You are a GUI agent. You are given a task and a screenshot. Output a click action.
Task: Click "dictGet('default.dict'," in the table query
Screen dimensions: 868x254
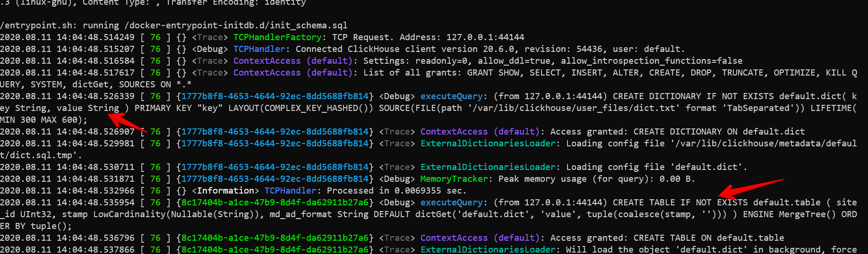coord(475,214)
